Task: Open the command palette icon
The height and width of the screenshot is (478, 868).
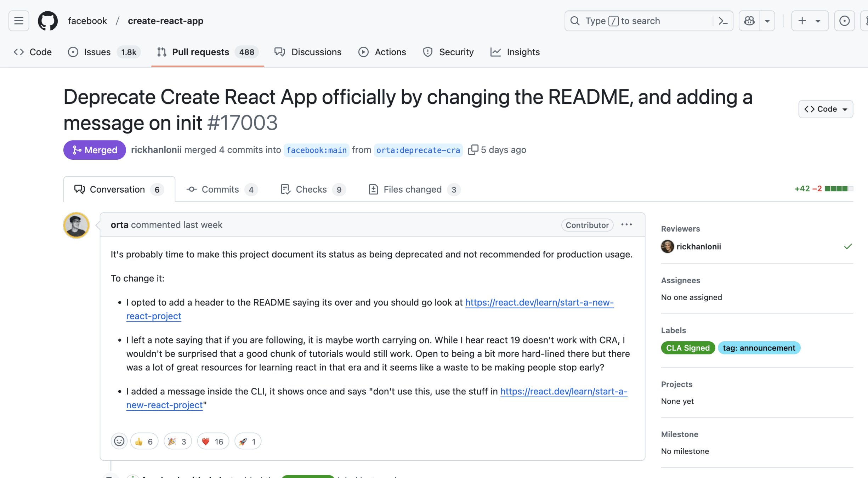Action: 723,21
